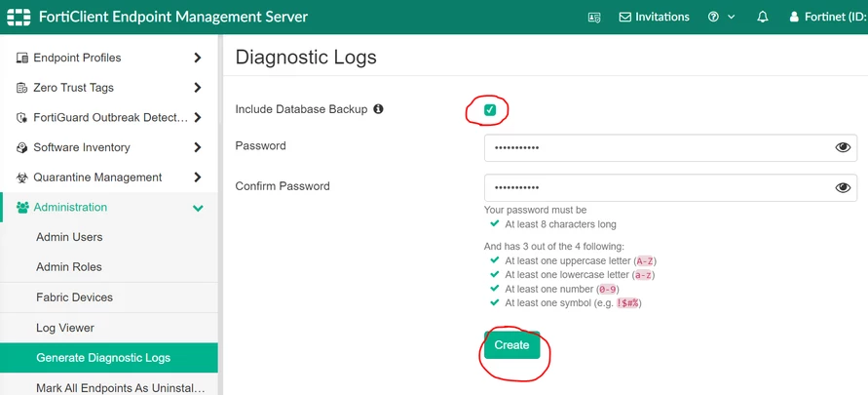The width and height of the screenshot is (868, 395).
Task: Click the Zero Trust Tags sidebar icon
Action: tap(22, 88)
